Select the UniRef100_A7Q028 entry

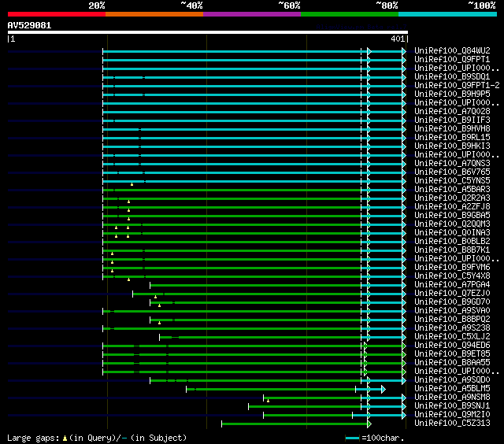pos(452,112)
